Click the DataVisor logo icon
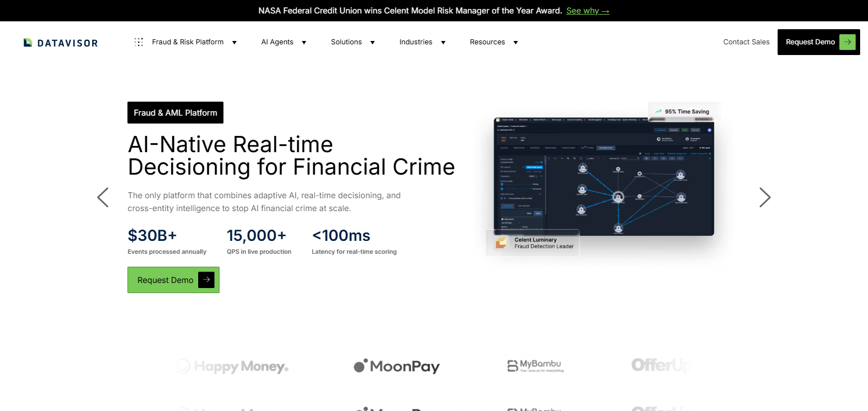The image size is (868, 411). coord(28,43)
